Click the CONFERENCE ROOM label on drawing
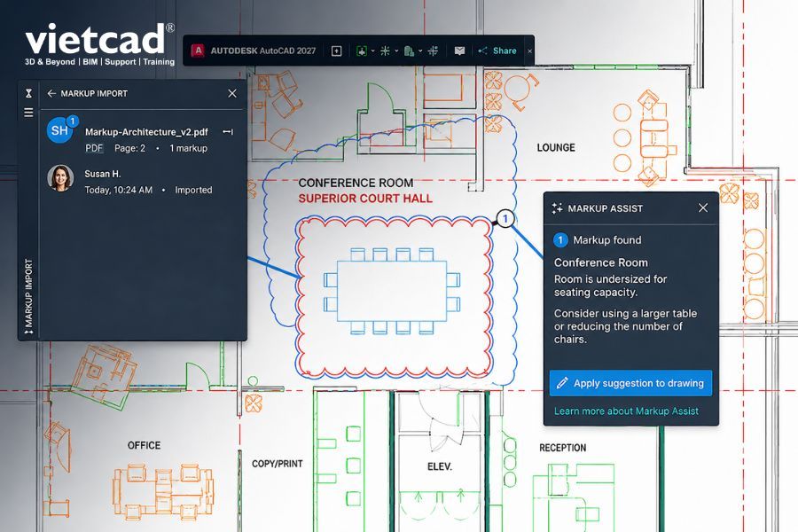The width and height of the screenshot is (798, 532). 356,183
